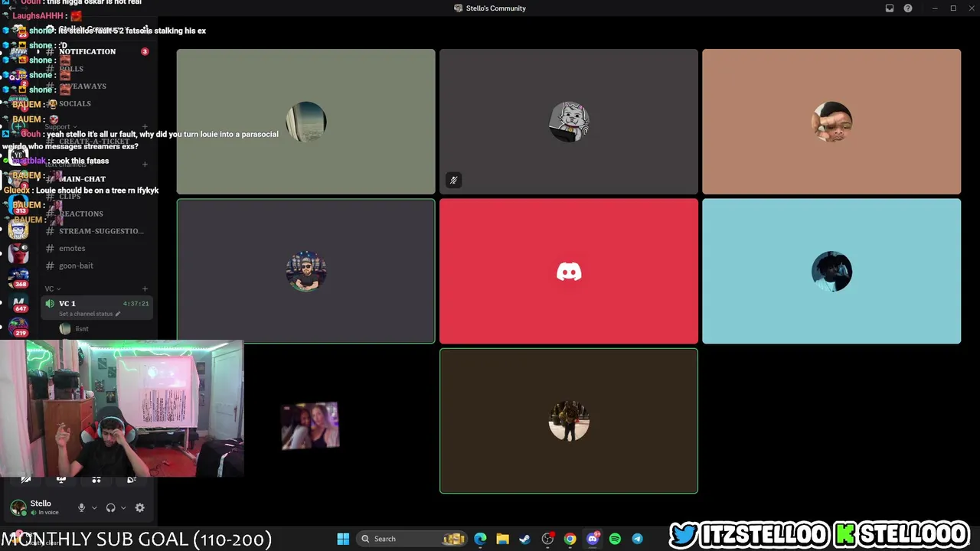Click the Stello's Community title
980x551 pixels.
coord(495,8)
